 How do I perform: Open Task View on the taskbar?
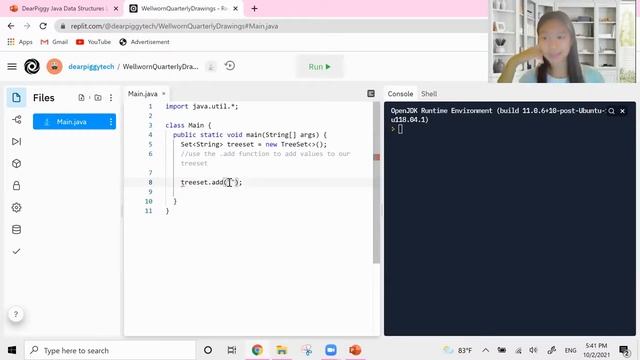pyautogui.click(x=232, y=350)
